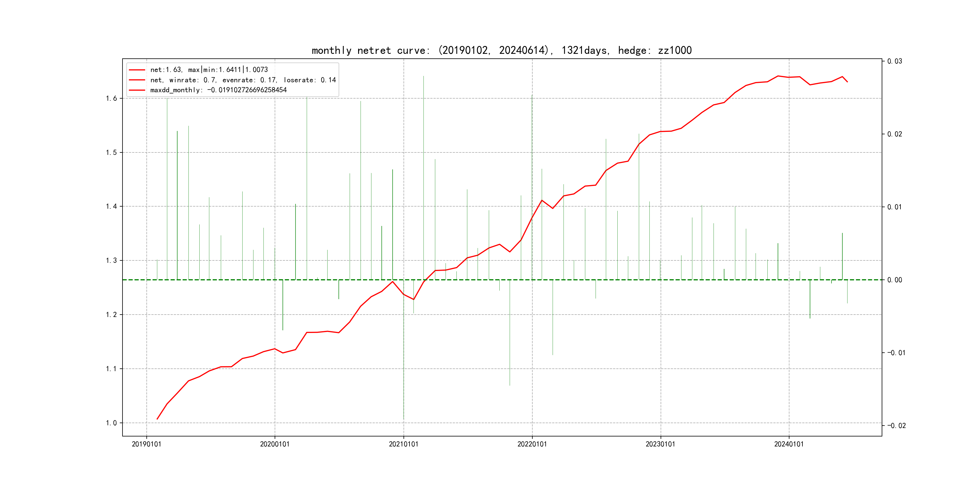The width and height of the screenshot is (980, 490).
Task: Click the 1.0 left y-axis label
Action: 112,423
